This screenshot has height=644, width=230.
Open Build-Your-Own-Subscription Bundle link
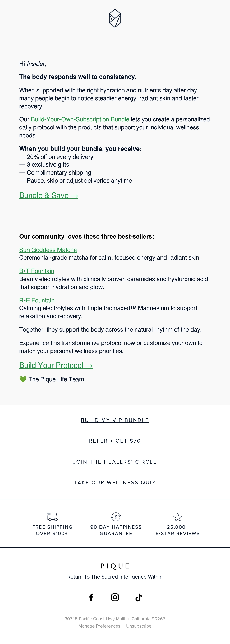(80, 119)
